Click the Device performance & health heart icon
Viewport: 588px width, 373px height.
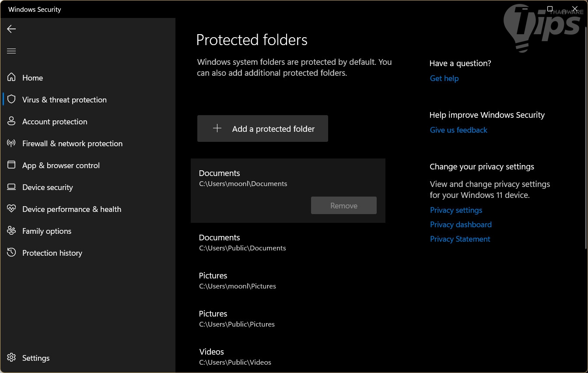click(x=12, y=209)
